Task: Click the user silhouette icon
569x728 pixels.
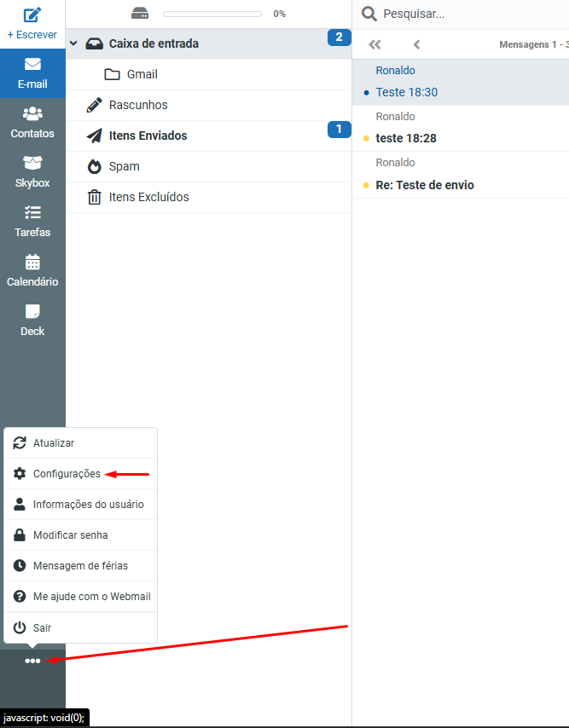Action: [x=20, y=504]
